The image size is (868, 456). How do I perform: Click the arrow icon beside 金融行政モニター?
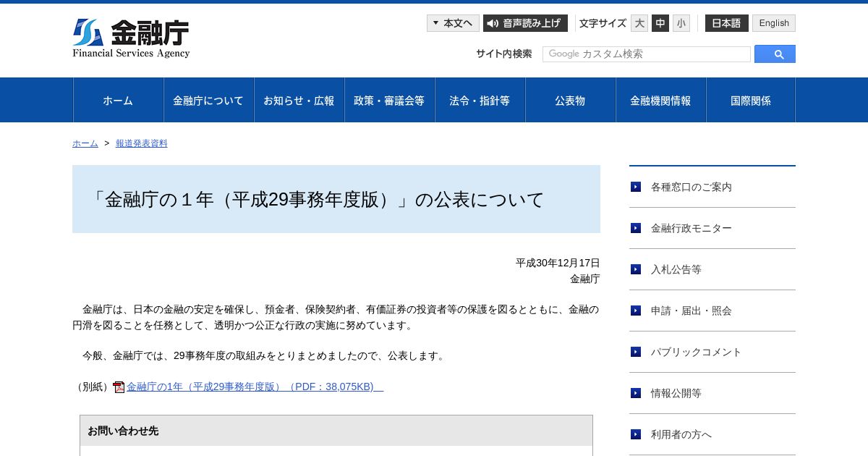tap(636, 228)
